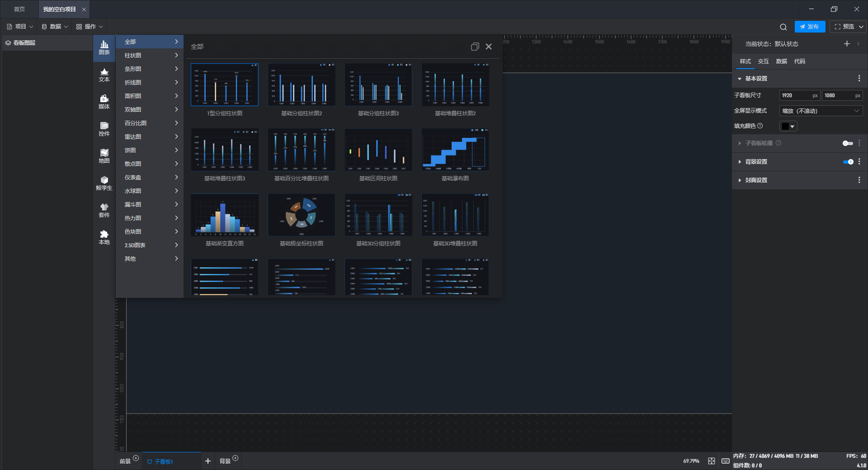
Task: Switch to the 交互 tab
Action: point(763,61)
